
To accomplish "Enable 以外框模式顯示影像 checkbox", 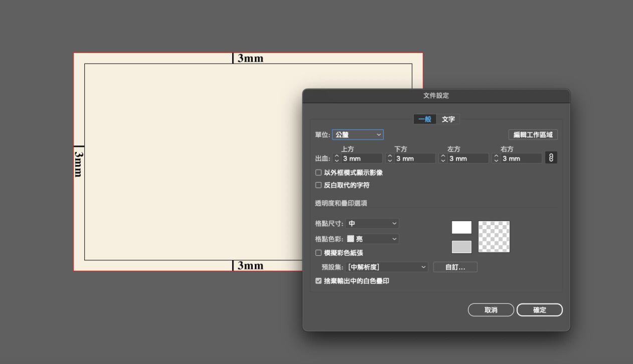I will coord(319,172).
